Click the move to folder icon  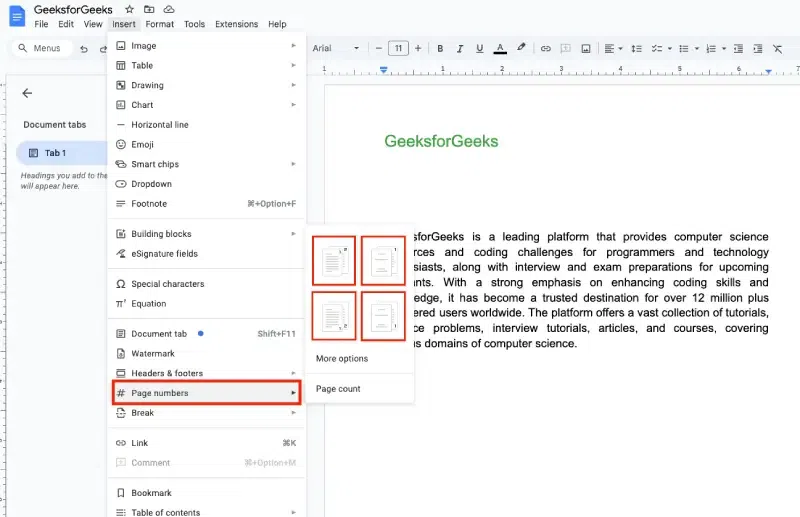[149, 9]
